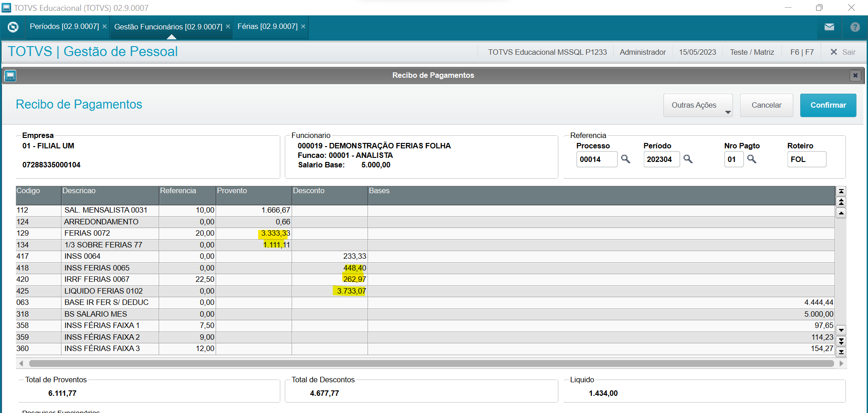Image resolution: width=868 pixels, height=413 pixels.
Task: Switch to Períodos tab
Action: [64, 27]
